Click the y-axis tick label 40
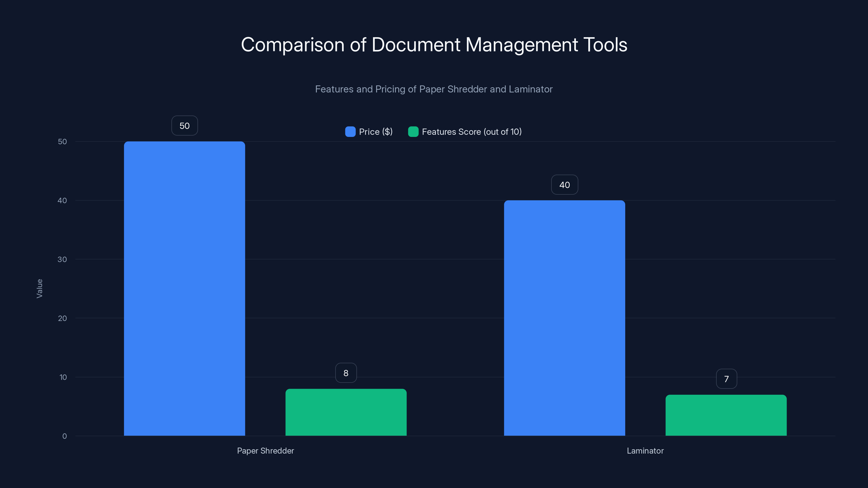The width and height of the screenshot is (868, 488). pyautogui.click(x=62, y=200)
